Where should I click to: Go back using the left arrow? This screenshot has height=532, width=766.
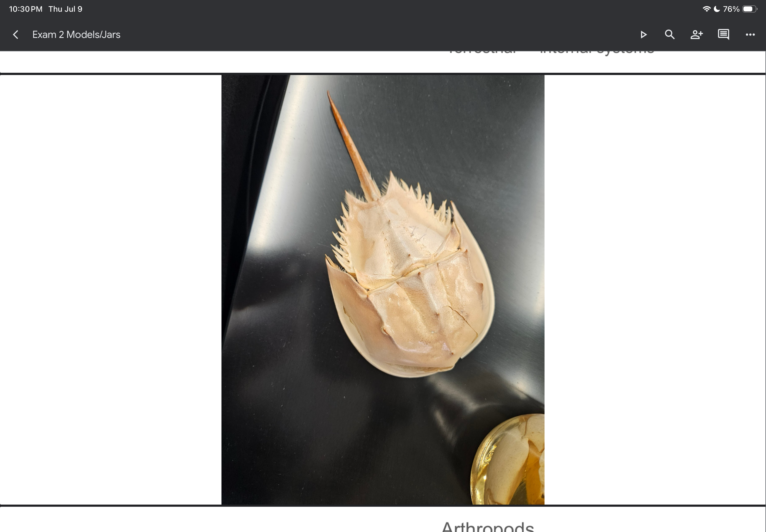16,35
